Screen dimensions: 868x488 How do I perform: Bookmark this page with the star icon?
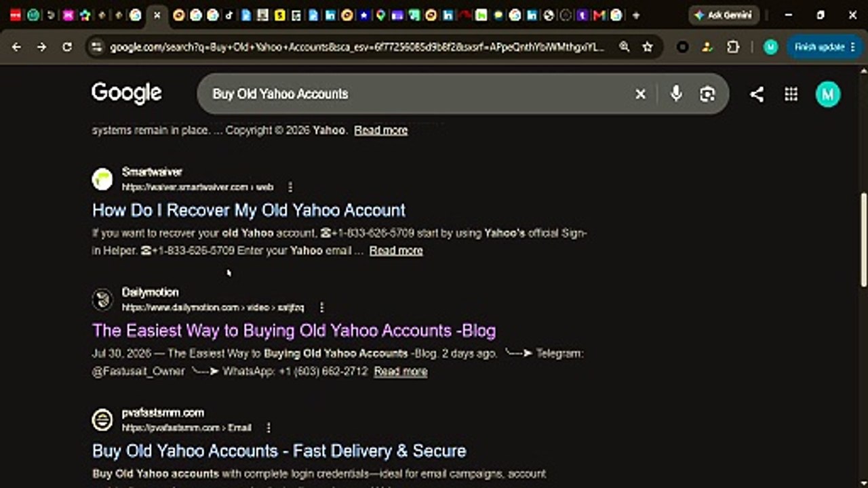pyautogui.click(x=648, y=47)
